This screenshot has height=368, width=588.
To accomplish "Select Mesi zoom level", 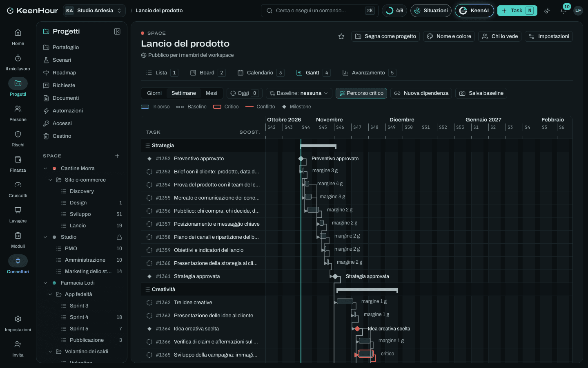I will (x=212, y=93).
